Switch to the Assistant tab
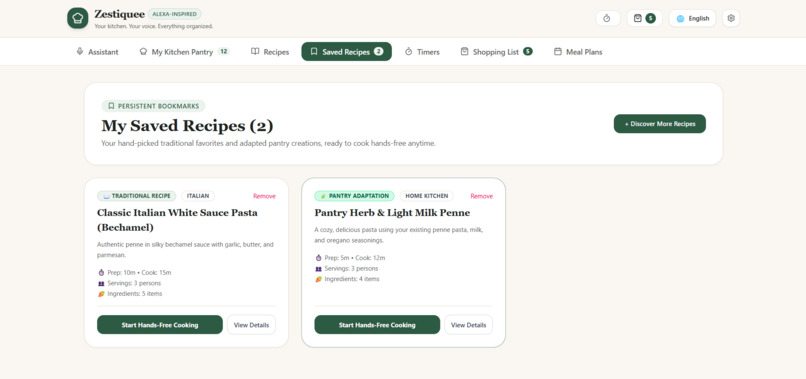806x379 pixels. click(97, 52)
